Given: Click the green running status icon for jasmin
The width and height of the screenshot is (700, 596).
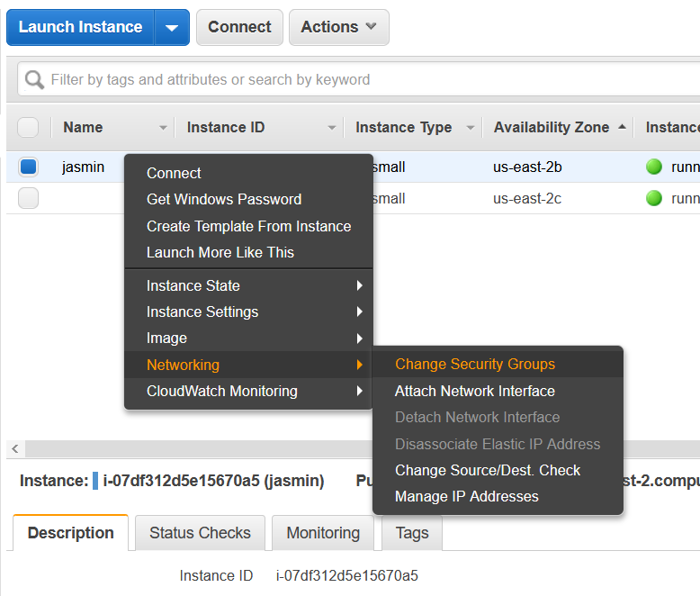Looking at the screenshot, I should click(654, 167).
